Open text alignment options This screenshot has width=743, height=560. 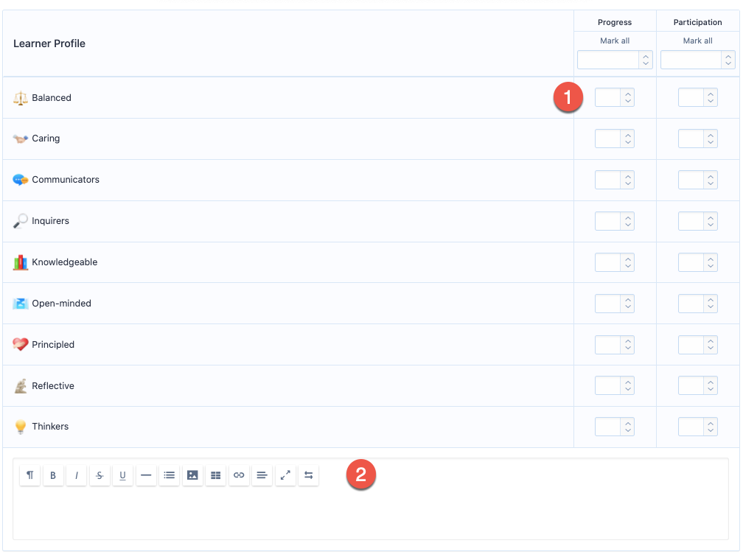tap(262, 476)
